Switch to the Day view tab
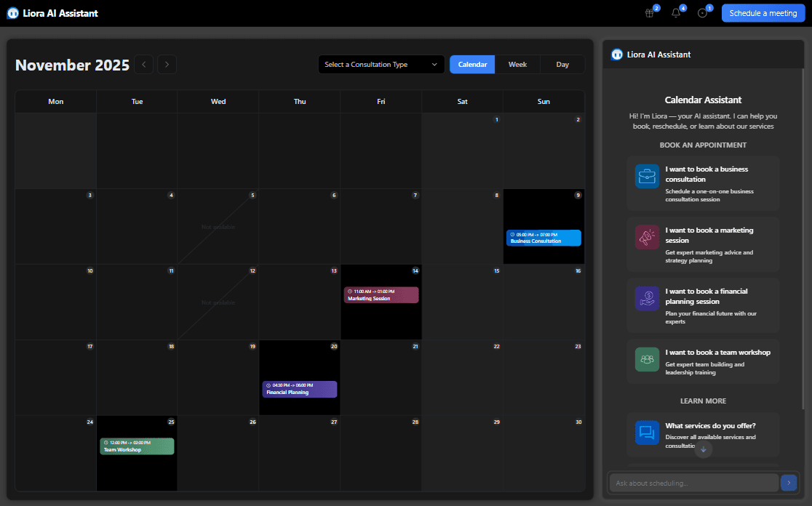The image size is (812, 506). tap(562, 65)
